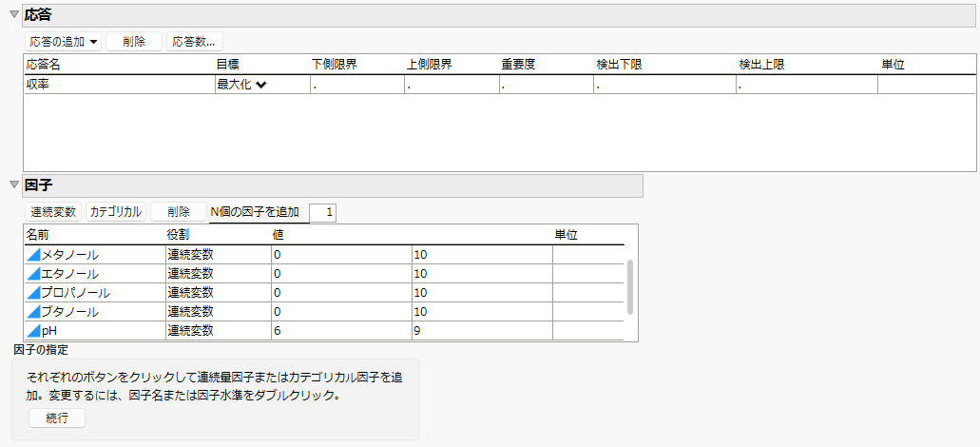Click the blue triangle icon beside ブタノール

coord(33,311)
